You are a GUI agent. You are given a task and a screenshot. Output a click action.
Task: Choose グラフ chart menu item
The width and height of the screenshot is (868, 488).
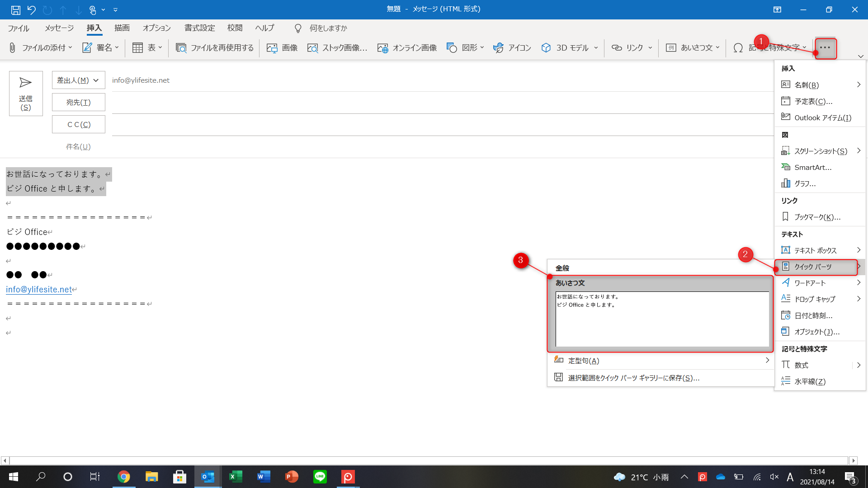click(x=820, y=183)
